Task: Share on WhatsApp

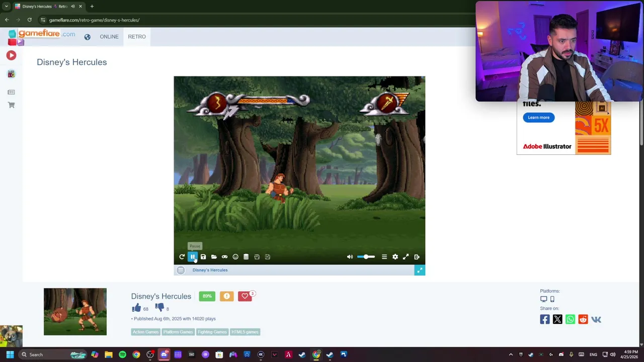Action: tap(570, 319)
